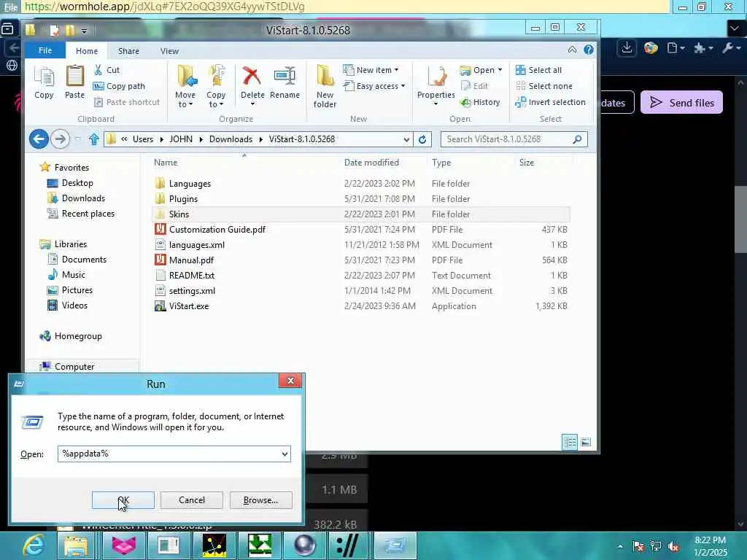Select the languages.xml file
The image size is (747, 560).
click(360, 245)
